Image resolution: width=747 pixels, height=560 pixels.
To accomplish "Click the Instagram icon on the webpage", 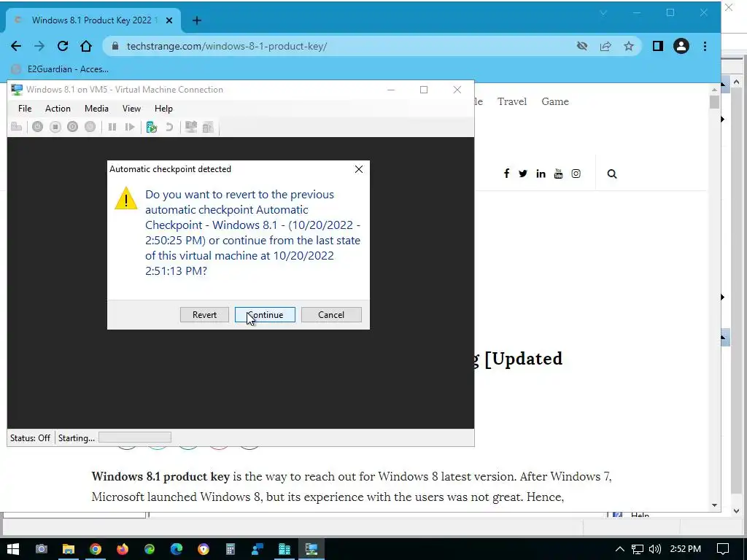I will tap(576, 174).
